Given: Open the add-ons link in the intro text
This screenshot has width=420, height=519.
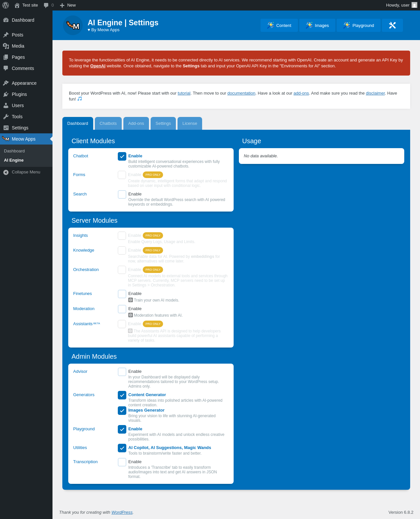Looking at the screenshot, I should point(301,93).
